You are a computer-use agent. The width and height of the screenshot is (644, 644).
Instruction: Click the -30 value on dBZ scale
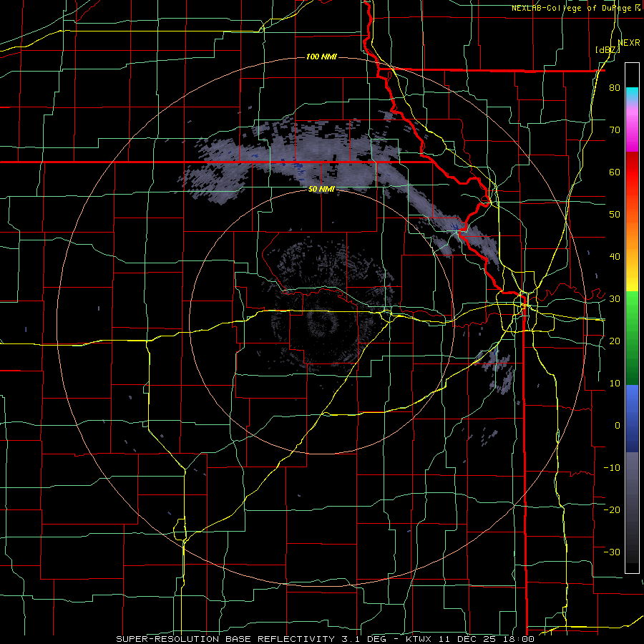tap(612, 552)
